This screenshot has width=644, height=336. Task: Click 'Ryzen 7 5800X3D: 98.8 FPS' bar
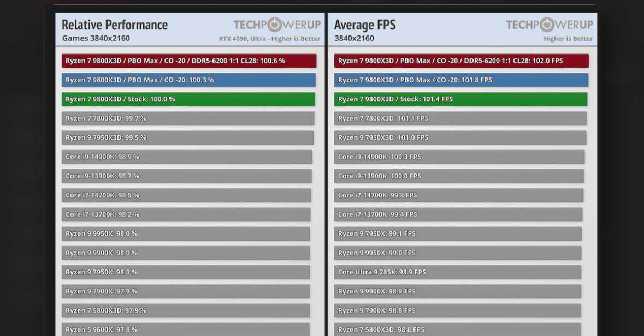pyautogui.click(x=457, y=329)
